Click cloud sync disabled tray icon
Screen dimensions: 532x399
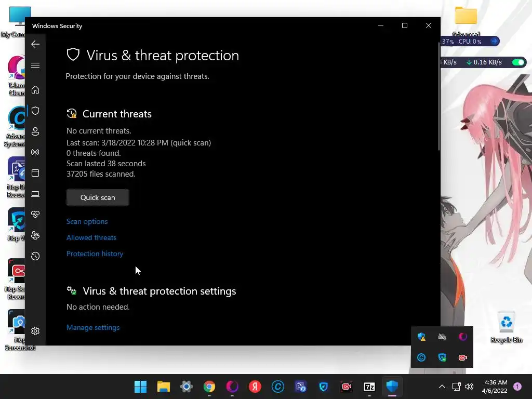(x=442, y=337)
